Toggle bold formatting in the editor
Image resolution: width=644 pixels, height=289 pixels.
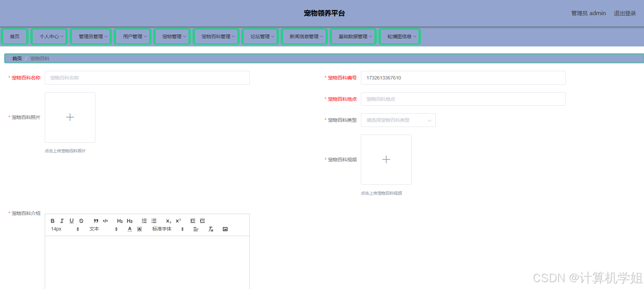point(53,221)
